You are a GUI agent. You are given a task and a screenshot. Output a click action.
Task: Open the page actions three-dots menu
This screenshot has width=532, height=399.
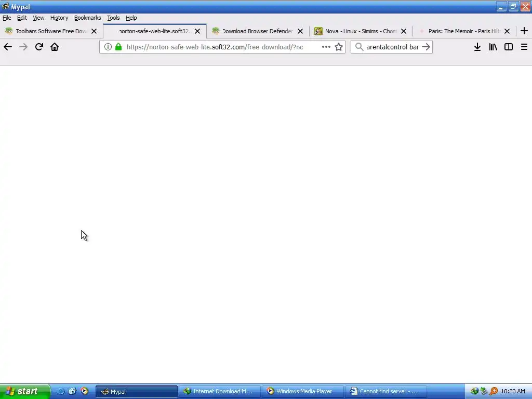point(326,47)
